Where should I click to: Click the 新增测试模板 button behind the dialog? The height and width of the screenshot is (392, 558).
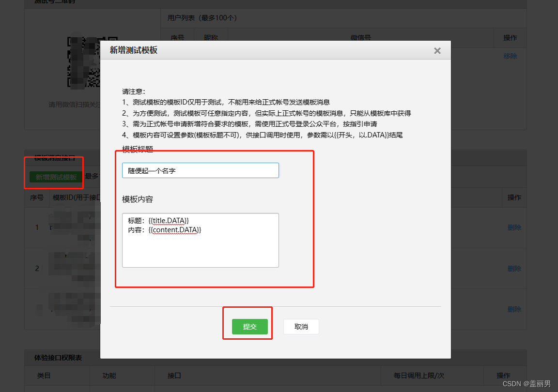pos(56,177)
